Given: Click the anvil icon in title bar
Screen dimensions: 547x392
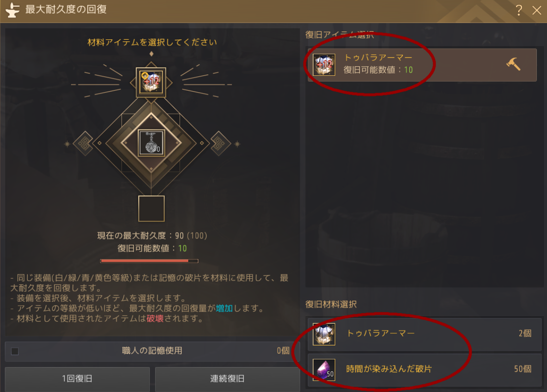Looking at the screenshot, I should pyautogui.click(x=12, y=10).
